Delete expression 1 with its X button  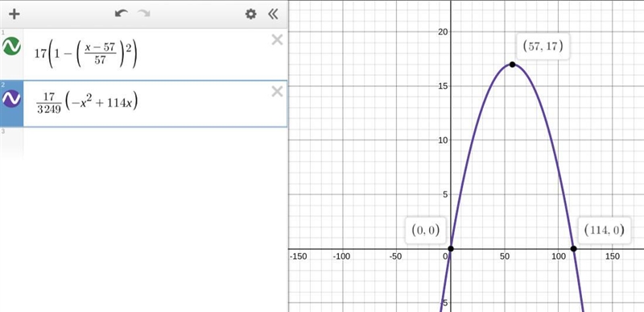(277, 40)
